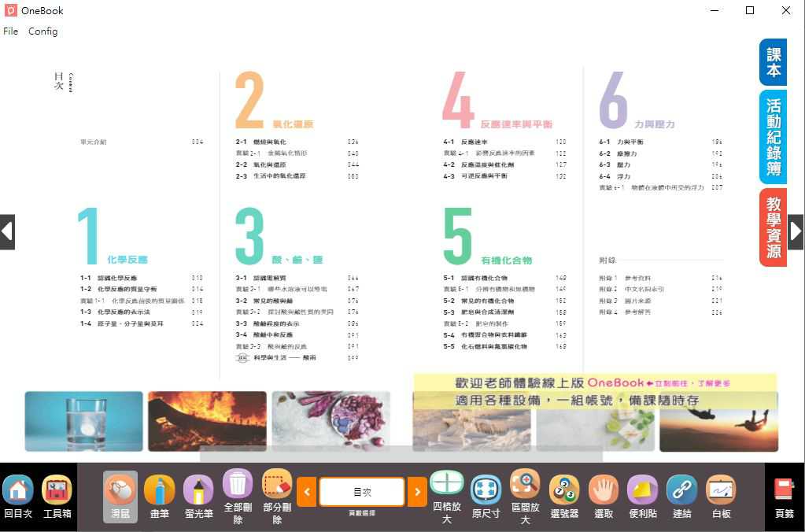Go to next page with orange right arrow
Viewport: 805px width, 532px height.
pyautogui.click(x=417, y=492)
